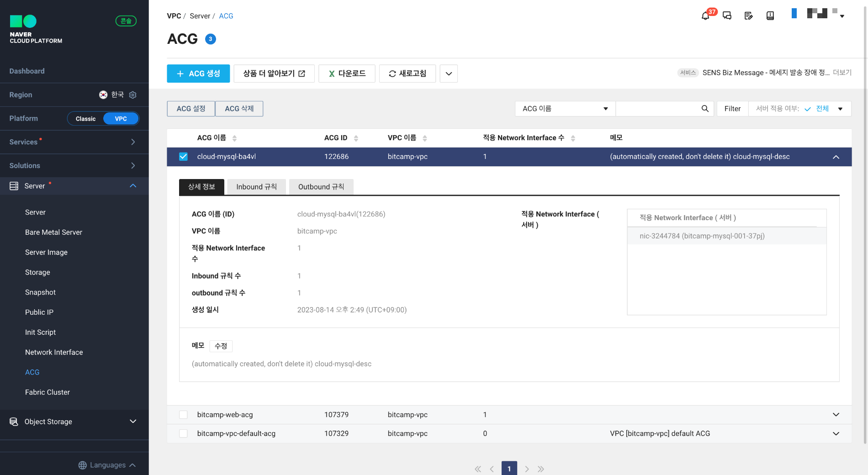Expand the bitcamp-vpc-default-acg row
Viewport: 868px width, 475px height.
tap(836, 433)
